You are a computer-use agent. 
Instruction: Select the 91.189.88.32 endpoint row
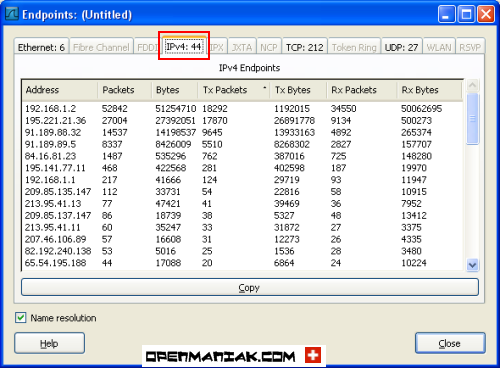[x=242, y=133]
